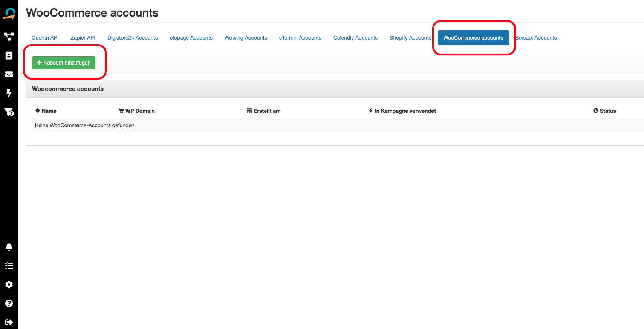Open the task checklist icon in sidebar
This screenshot has width=644, height=329.
coord(9,266)
